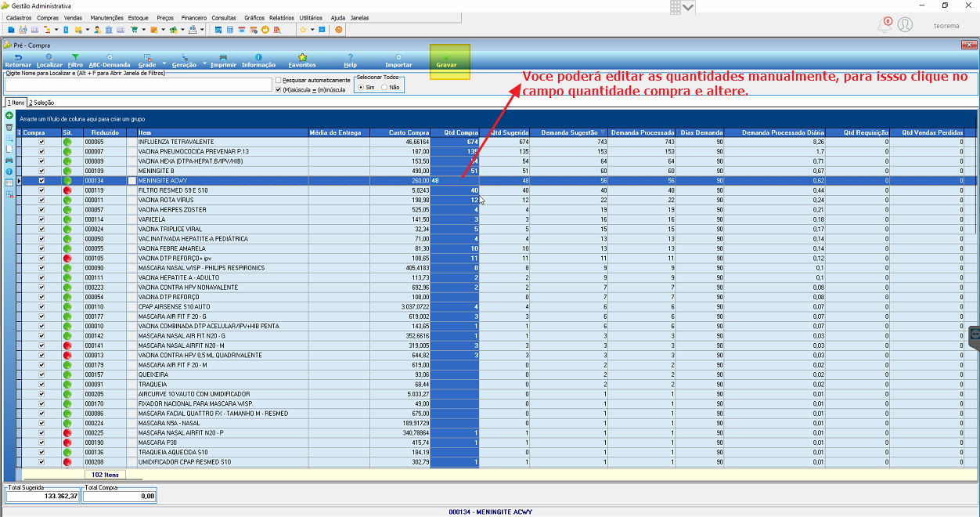Click the Retornar toolbar icon
Image resolution: width=980 pixels, height=517 pixels.
[18, 60]
